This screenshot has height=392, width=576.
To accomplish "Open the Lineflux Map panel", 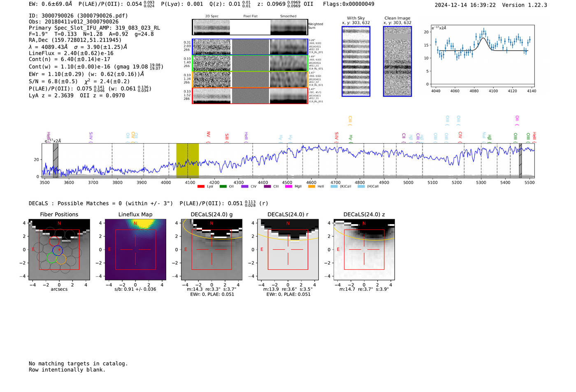I will point(135,250).
